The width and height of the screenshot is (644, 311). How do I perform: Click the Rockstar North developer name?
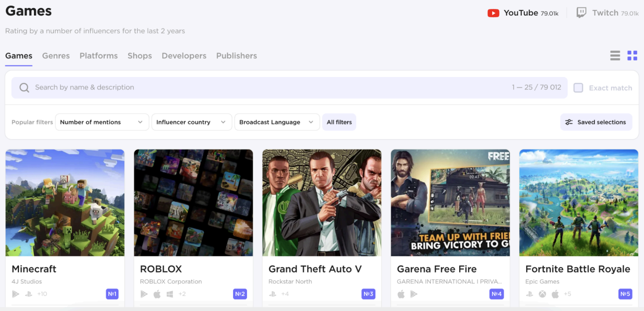pos(290,281)
